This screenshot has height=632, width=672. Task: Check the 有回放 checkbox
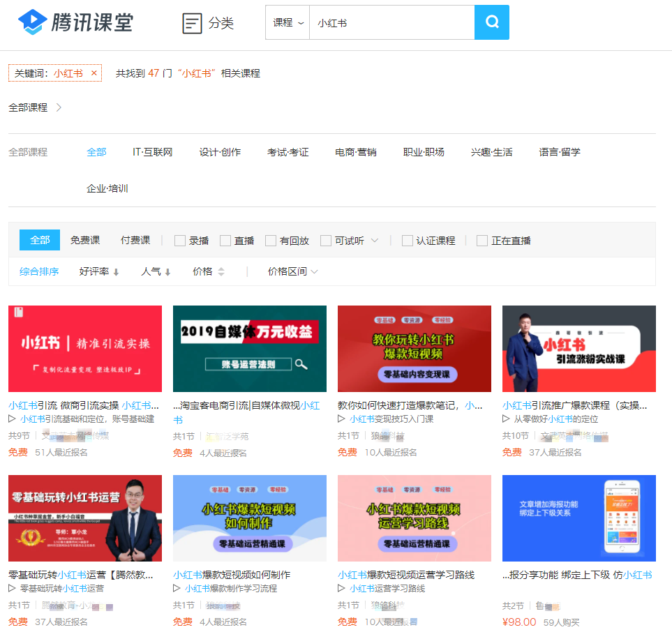[x=271, y=241]
